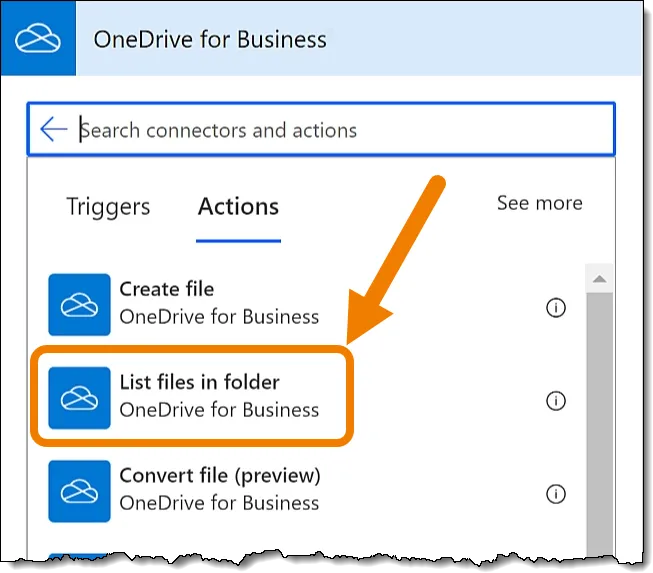Click the OneDrive for Business header icon

click(38, 40)
